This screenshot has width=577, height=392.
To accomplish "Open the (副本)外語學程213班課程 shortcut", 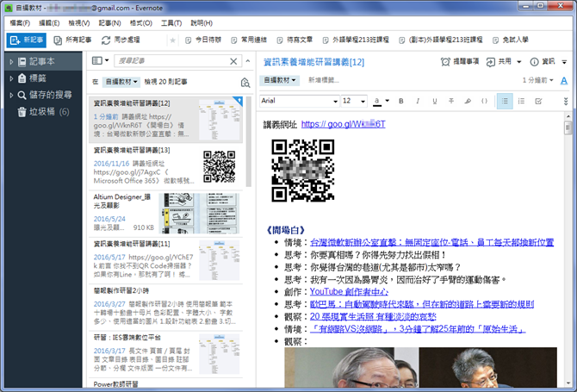I will pyautogui.click(x=441, y=40).
